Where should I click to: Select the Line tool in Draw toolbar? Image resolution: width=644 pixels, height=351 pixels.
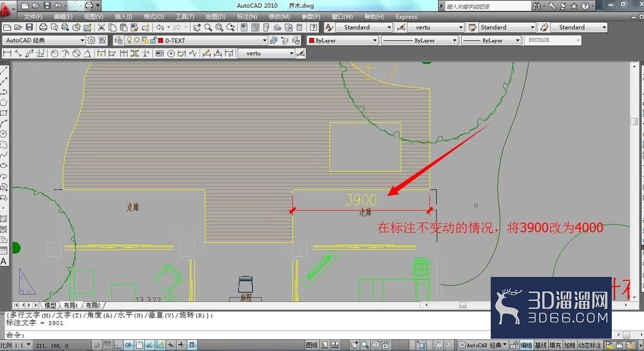[4, 71]
